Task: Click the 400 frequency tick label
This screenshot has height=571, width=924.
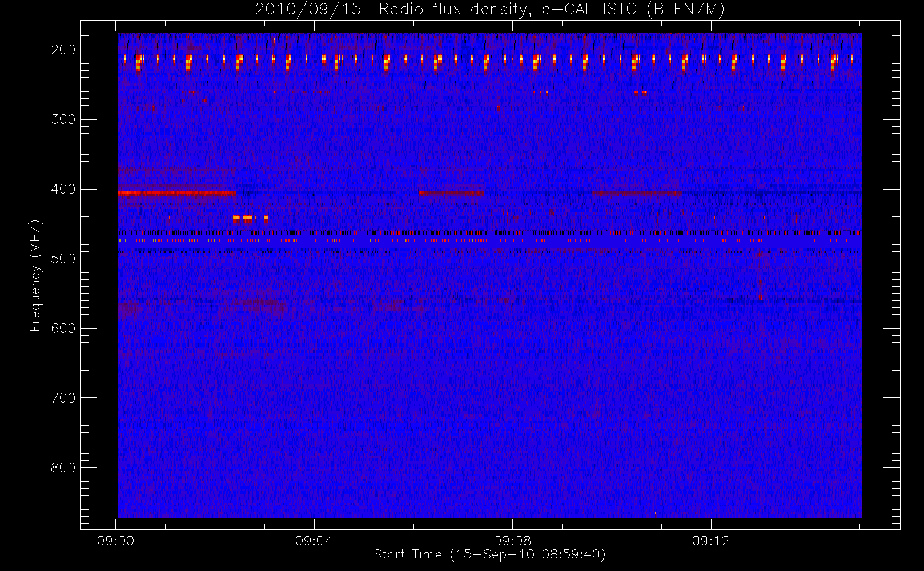Action: (x=63, y=189)
